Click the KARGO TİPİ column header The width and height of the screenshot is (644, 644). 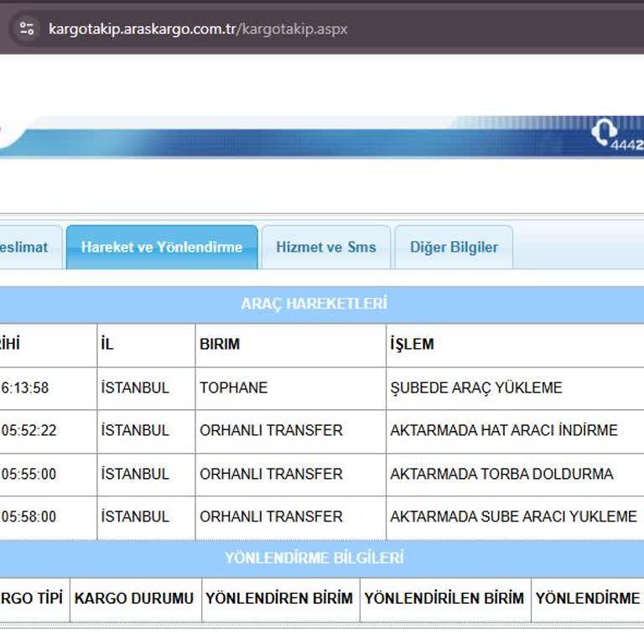tap(34, 600)
